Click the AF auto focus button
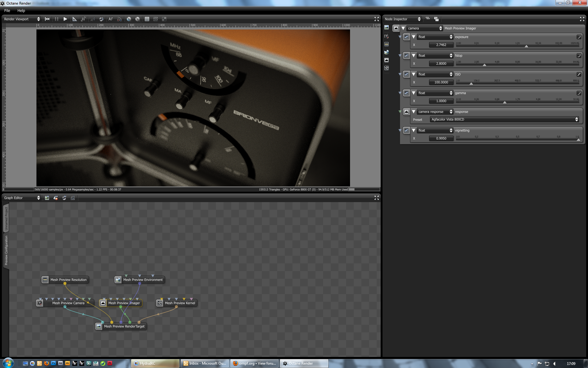588x368 pixels. (111, 19)
